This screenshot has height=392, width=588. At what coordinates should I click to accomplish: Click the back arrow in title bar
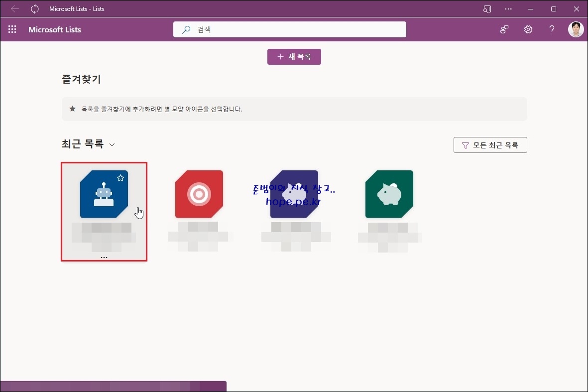coord(14,8)
